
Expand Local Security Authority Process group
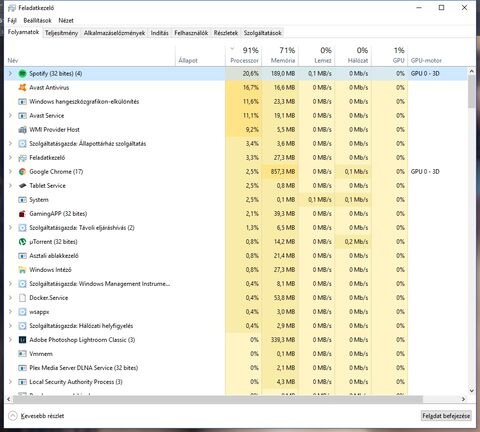[10, 381]
